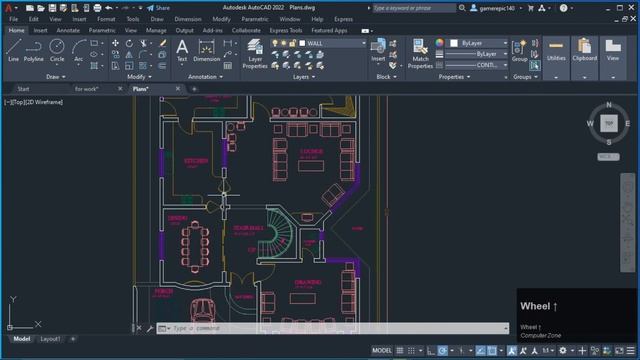Click the Share button
Viewport: 640px width, 360px height.
click(158, 8)
